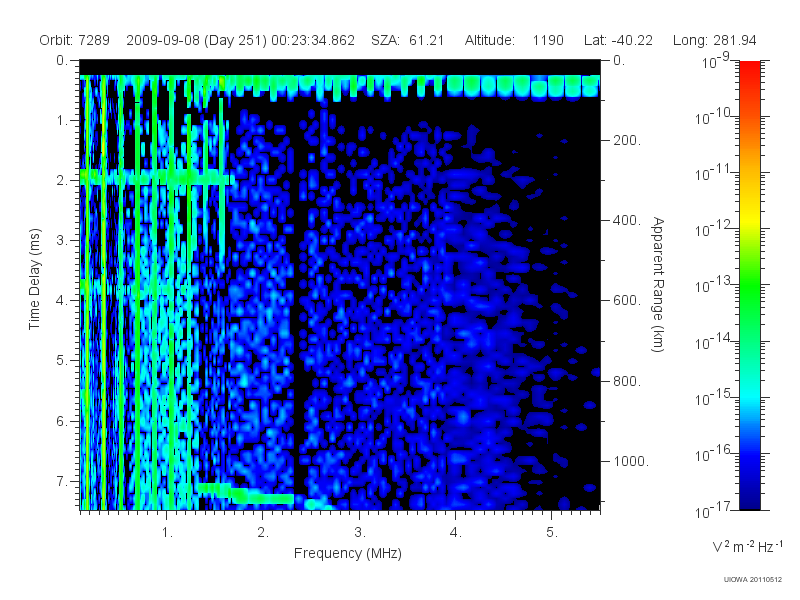Image resolution: width=800 pixels, height=600 pixels.
Task: Click the 'Lat: -40.22' value
Action: [x=618, y=40]
